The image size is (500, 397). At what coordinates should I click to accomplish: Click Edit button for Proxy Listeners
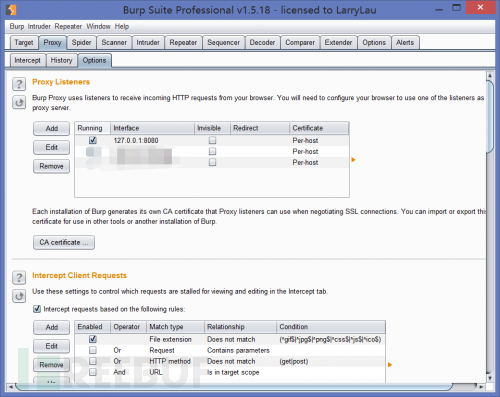tap(52, 147)
